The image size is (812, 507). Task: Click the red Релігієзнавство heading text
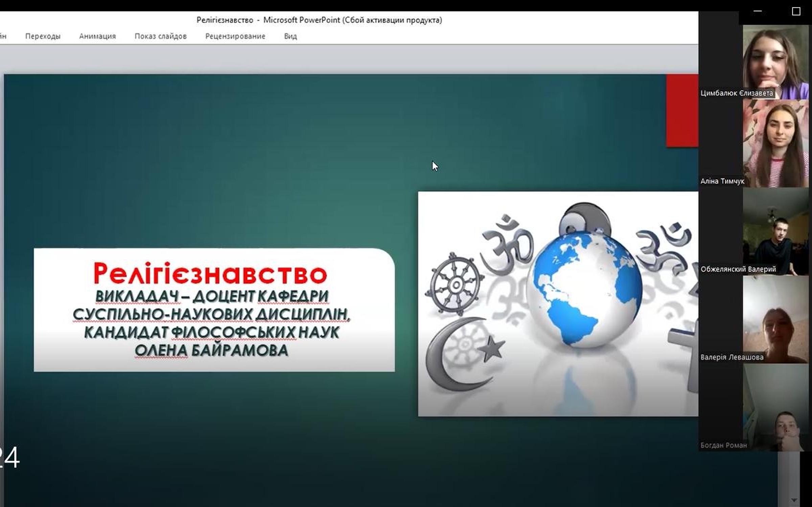coord(210,274)
